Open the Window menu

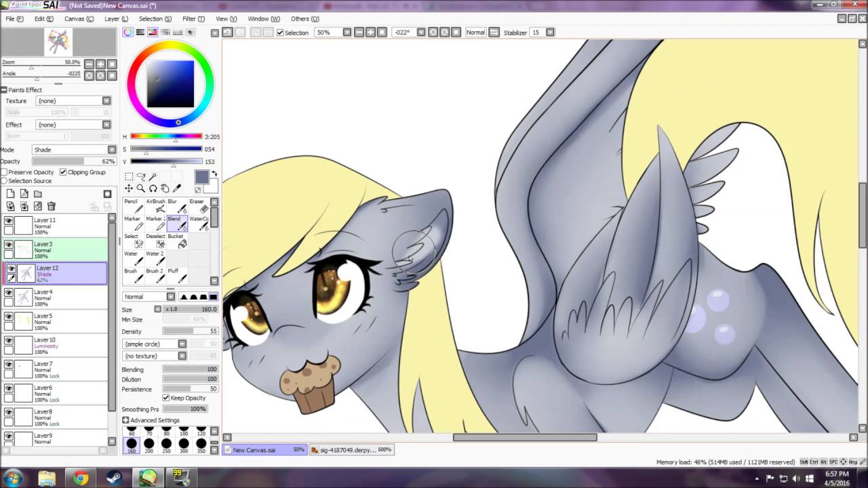[264, 19]
